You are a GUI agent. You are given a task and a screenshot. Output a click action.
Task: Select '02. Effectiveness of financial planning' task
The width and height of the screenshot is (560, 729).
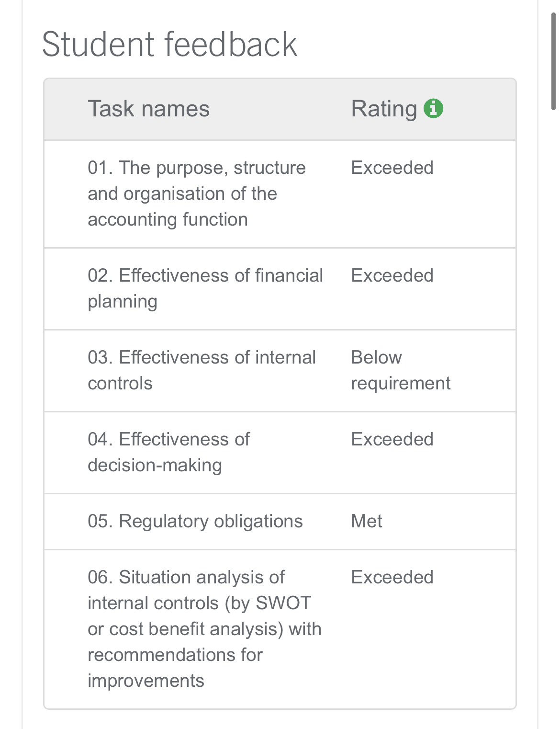(x=205, y=288)
